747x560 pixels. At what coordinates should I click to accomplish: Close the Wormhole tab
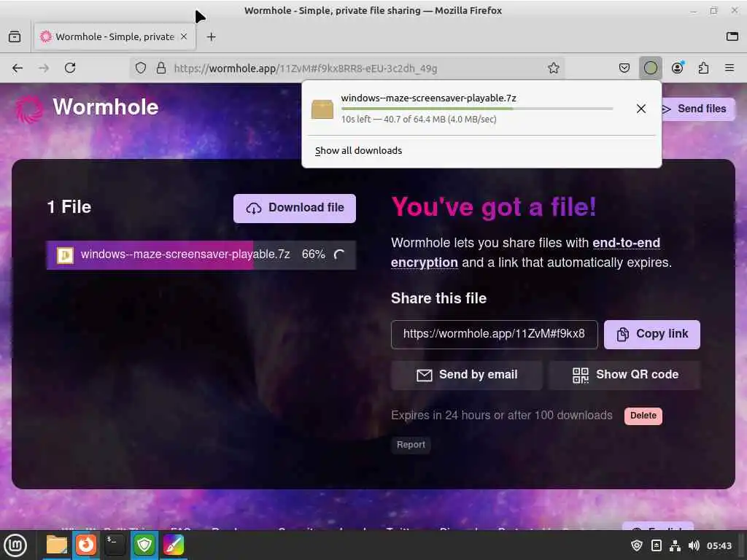point(184,36)
